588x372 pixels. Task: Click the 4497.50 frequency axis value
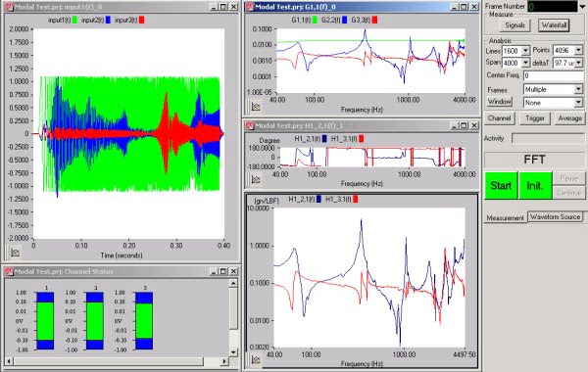click(465, 354)
